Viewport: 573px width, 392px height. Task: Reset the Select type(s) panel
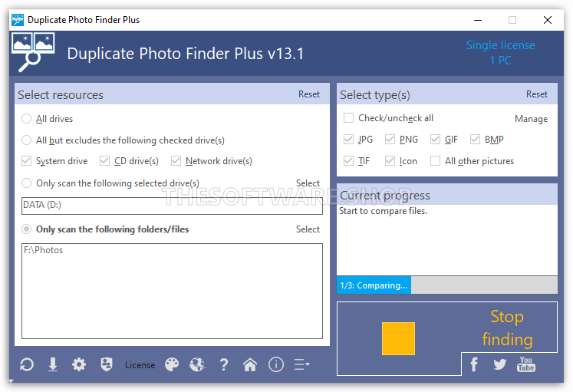pos(537,94)
